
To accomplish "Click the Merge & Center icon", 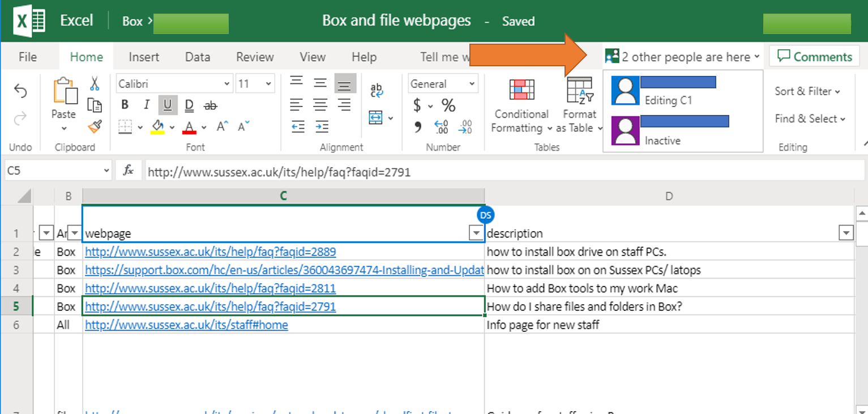I will [x=376, y=118].
